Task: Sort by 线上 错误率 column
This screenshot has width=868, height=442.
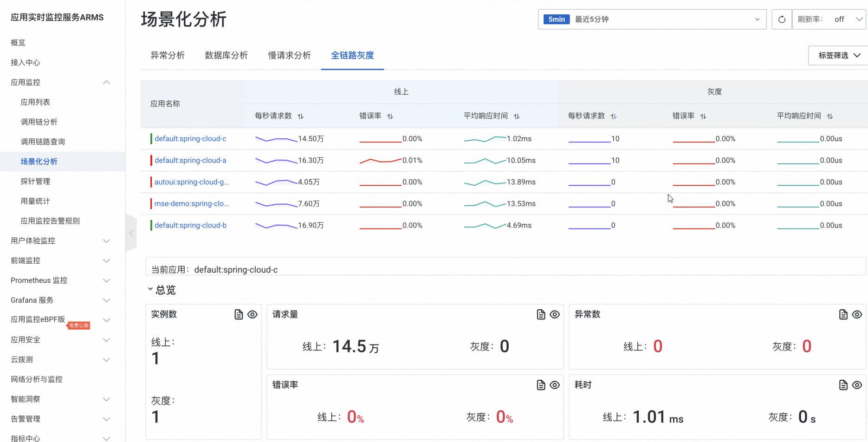Action: (390, 116)
